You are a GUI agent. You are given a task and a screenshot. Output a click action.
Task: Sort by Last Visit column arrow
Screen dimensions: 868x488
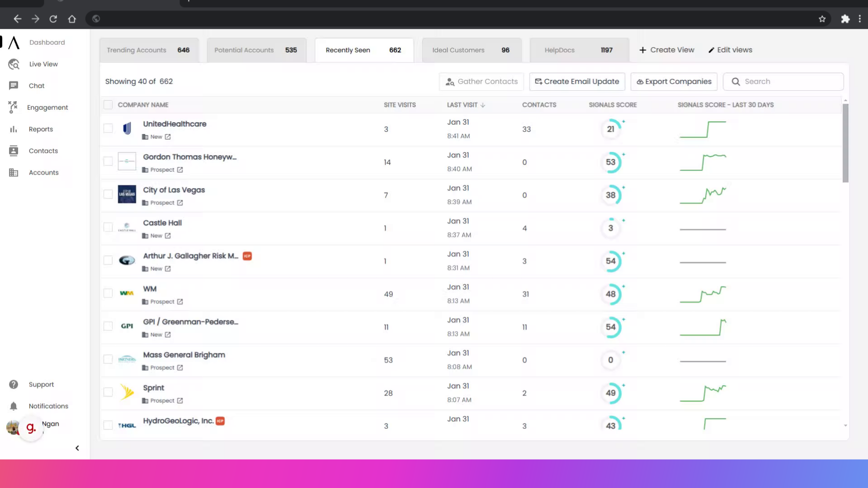(483, 105)
